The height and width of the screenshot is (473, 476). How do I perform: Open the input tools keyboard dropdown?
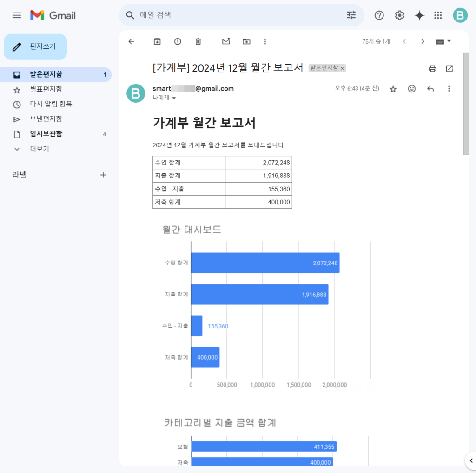point(443,41)
